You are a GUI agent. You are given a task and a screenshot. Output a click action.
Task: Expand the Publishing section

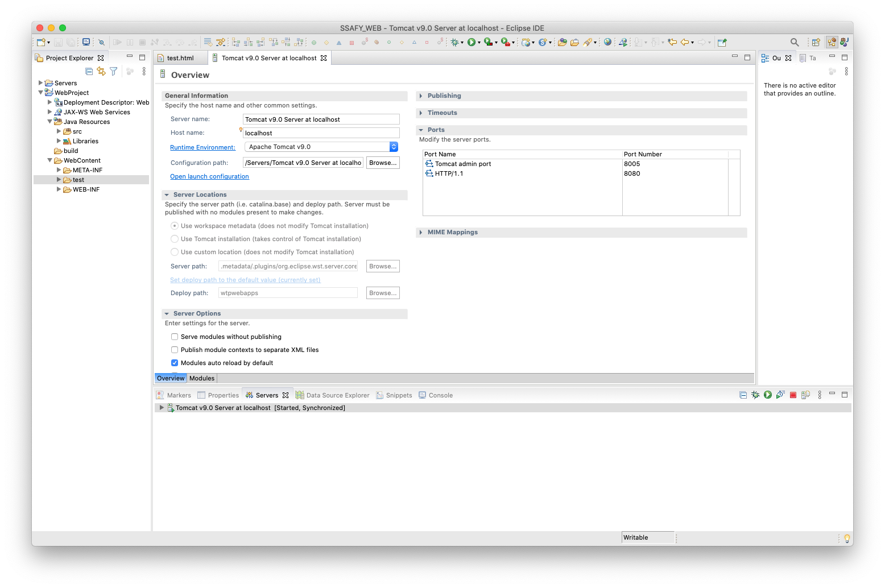click(421, 96)
